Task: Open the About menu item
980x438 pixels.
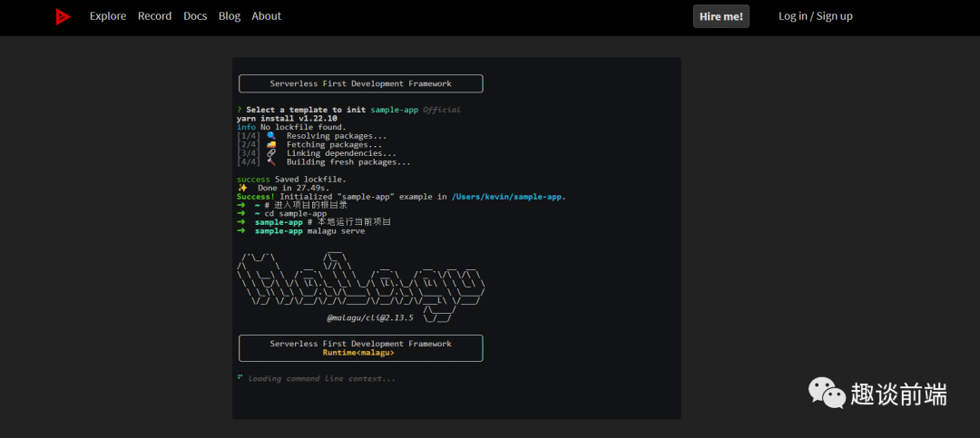Action: pyautogui.click(x=266, y=16)
